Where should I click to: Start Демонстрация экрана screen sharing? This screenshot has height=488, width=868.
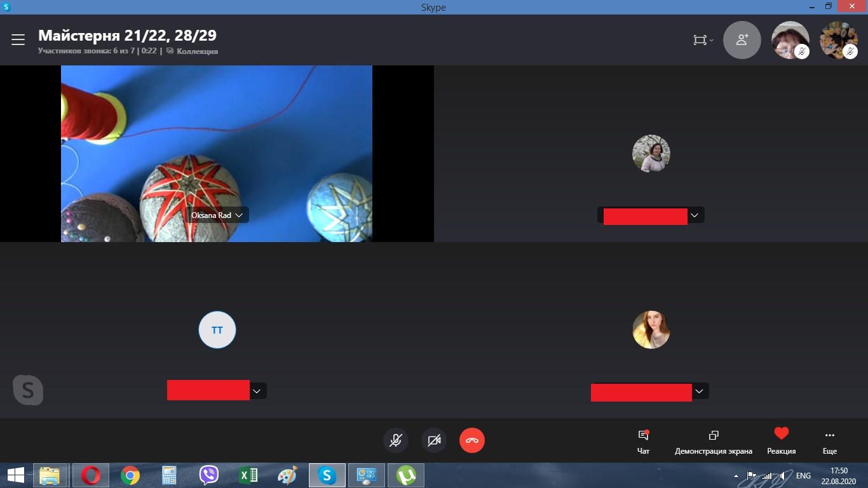coord(714,442)
